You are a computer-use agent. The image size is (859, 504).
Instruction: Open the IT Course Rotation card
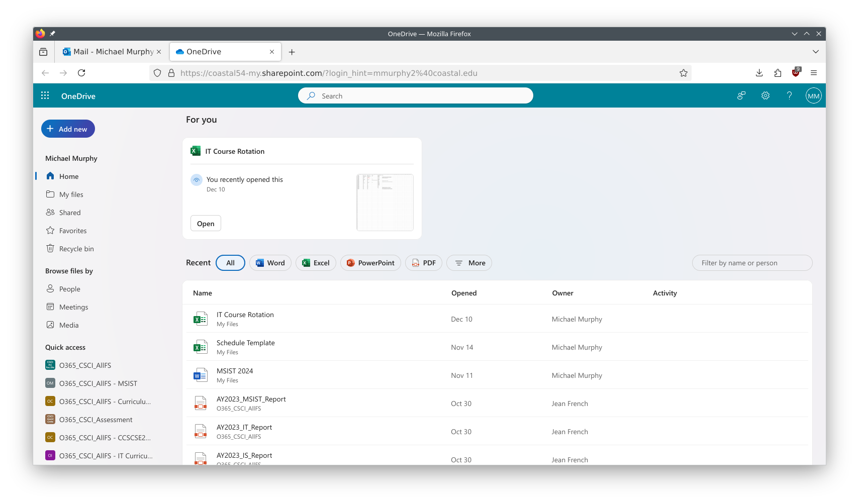point(206,223)
